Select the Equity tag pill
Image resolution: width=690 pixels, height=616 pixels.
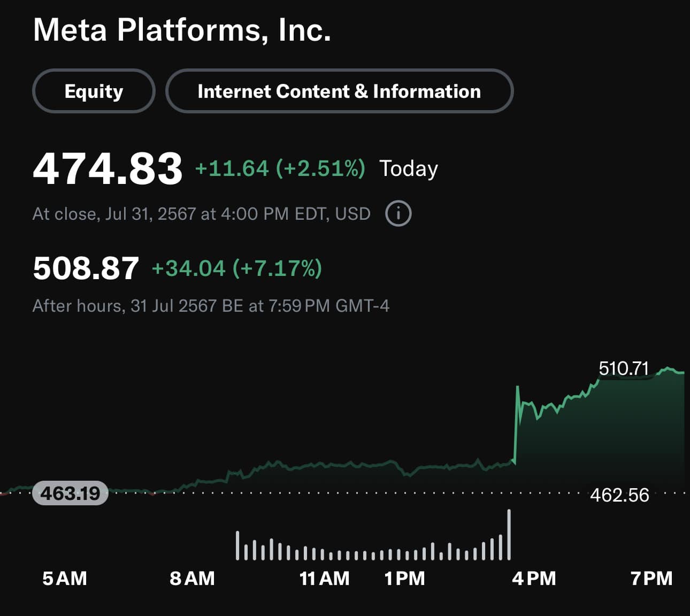(94, 91)
